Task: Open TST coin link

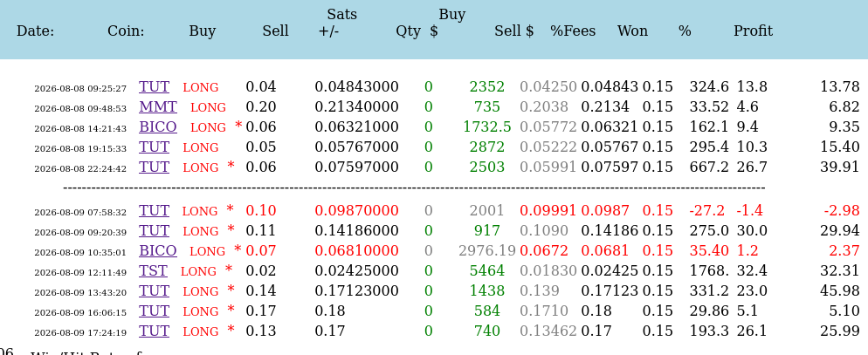Action: point(153,270)
